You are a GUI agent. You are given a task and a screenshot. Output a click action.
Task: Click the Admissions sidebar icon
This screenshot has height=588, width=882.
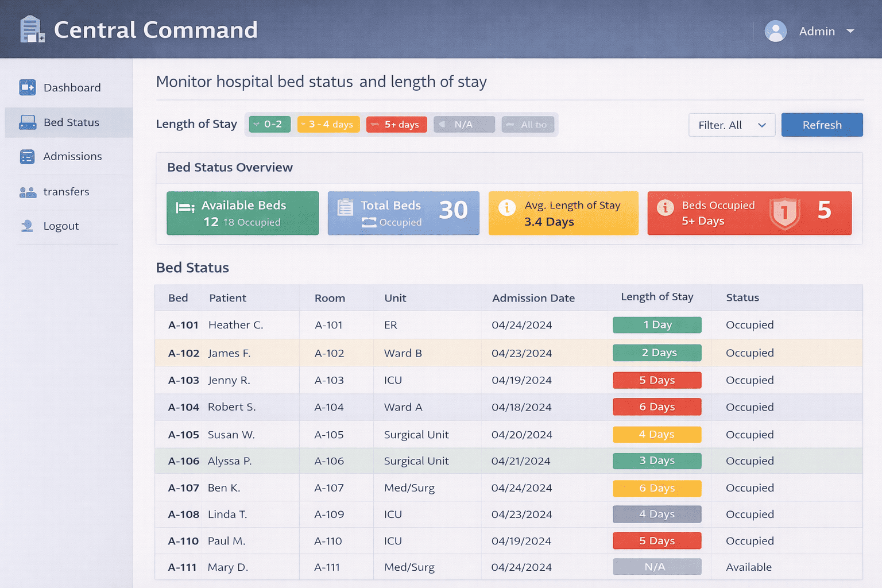click(27, 157)
